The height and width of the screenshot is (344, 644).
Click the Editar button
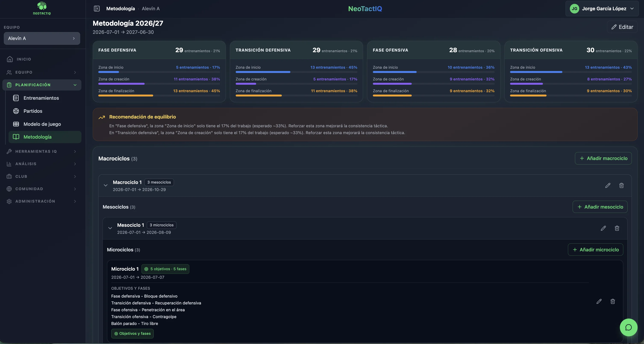(x=622, y=27)
